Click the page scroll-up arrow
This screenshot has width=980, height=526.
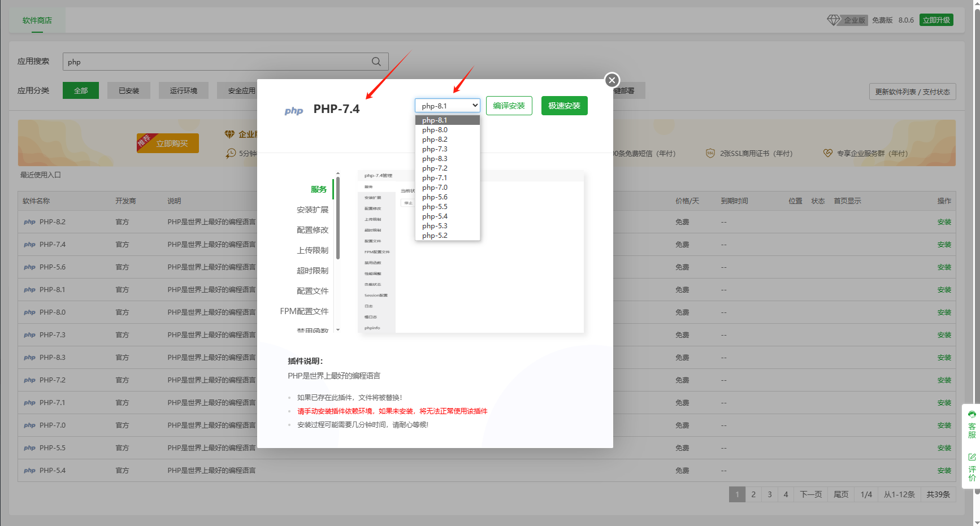pyautogui.click(x=976, y=3)
